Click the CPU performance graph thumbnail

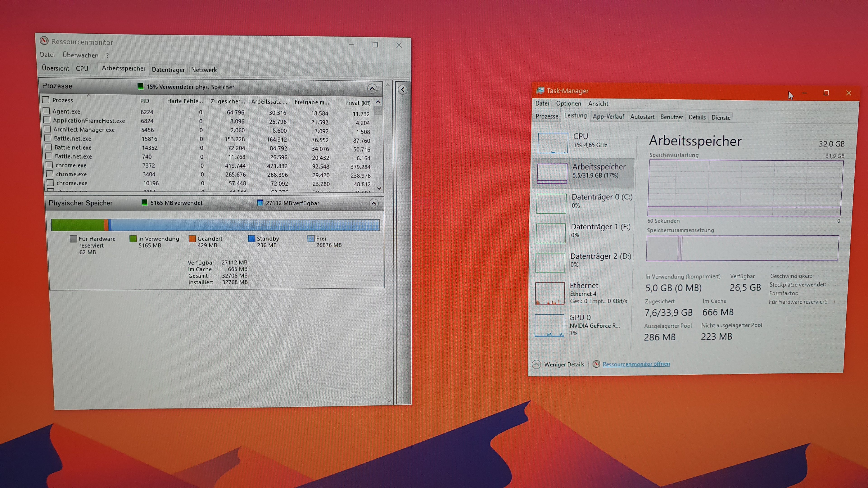pos(553,143)
